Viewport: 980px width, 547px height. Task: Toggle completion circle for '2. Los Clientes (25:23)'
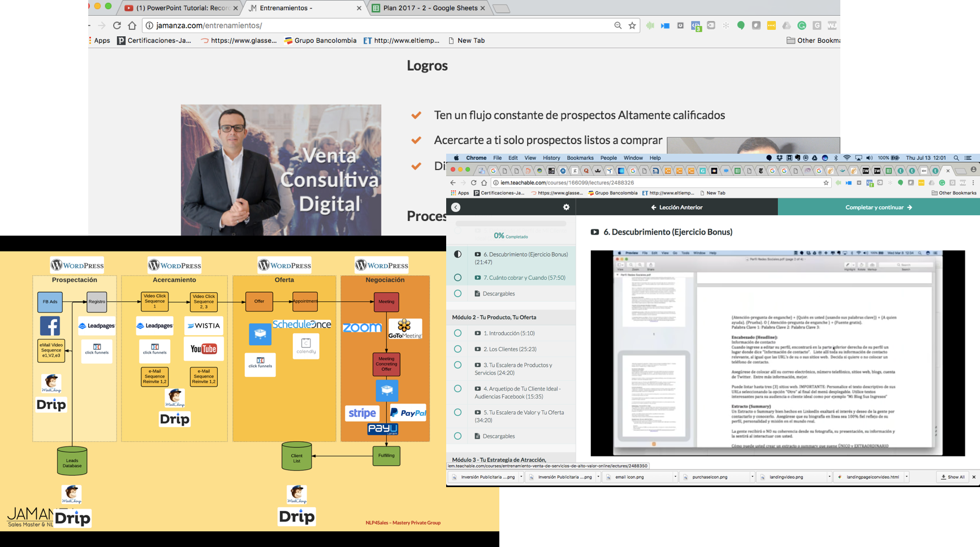[x=457, y=349]
